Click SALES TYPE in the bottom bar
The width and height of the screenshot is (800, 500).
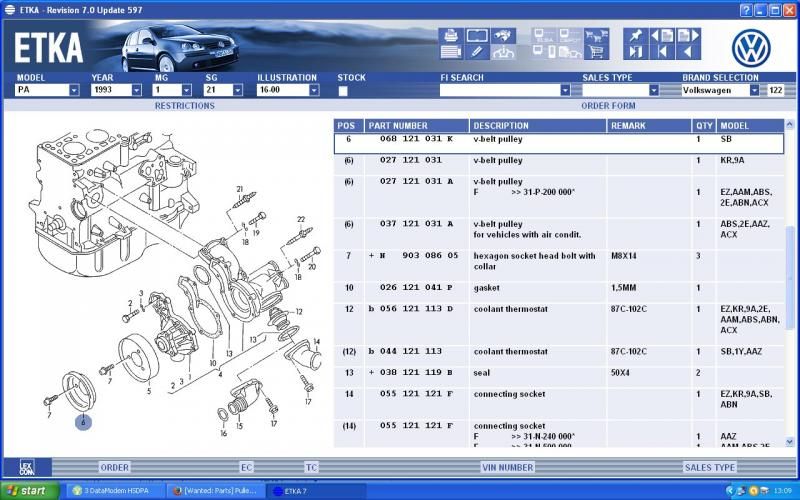coord(710,467)
